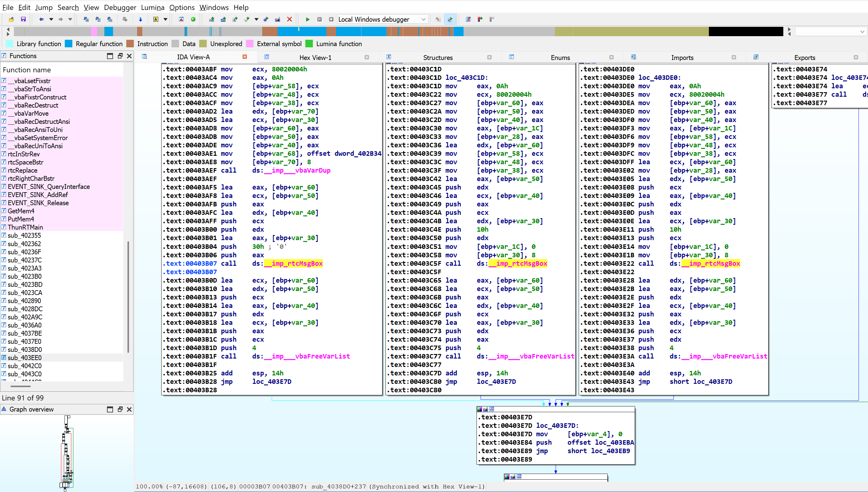Click the red X delete icon
The height and width of the screenshot is (492, 868).
point(289,19)
